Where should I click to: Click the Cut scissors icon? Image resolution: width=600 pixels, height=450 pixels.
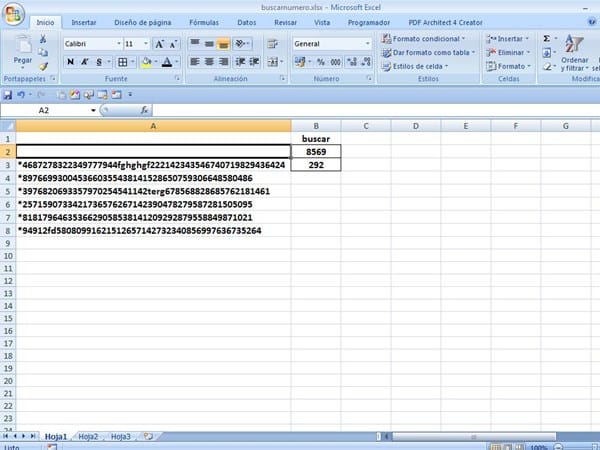tap(43, 39)
